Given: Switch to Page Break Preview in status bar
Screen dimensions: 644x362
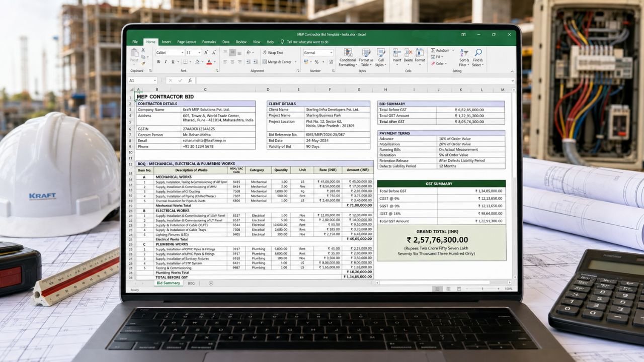Looking at the screenshot, I should tap(459, 289).
